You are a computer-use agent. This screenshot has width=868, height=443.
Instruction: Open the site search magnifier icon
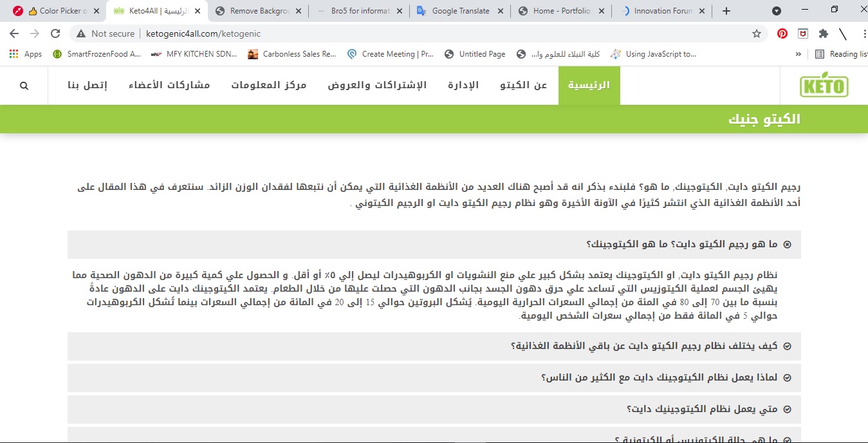click(x=24, y=86)
